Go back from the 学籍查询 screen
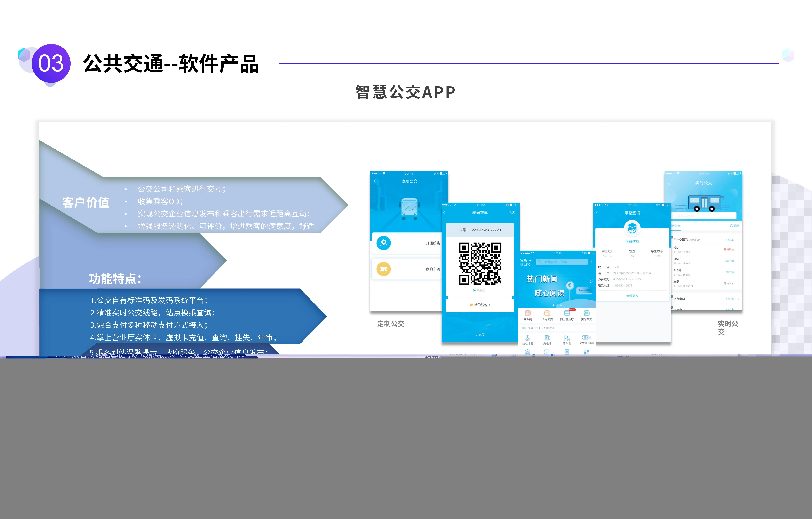This screenshot has height=519, width=812. coord(597,213)
